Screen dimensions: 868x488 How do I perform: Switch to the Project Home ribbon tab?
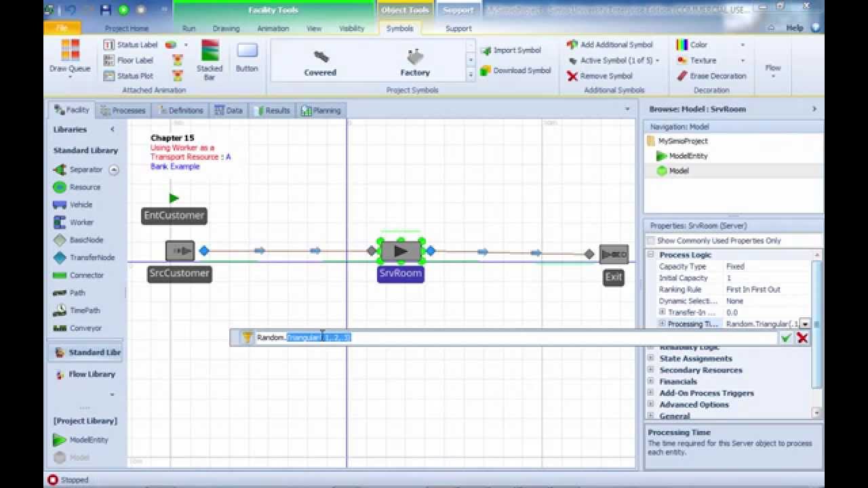(127, 28)
